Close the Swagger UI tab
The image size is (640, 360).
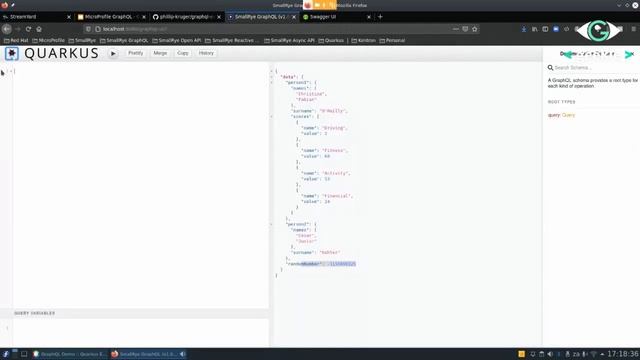tap(369, 17)
